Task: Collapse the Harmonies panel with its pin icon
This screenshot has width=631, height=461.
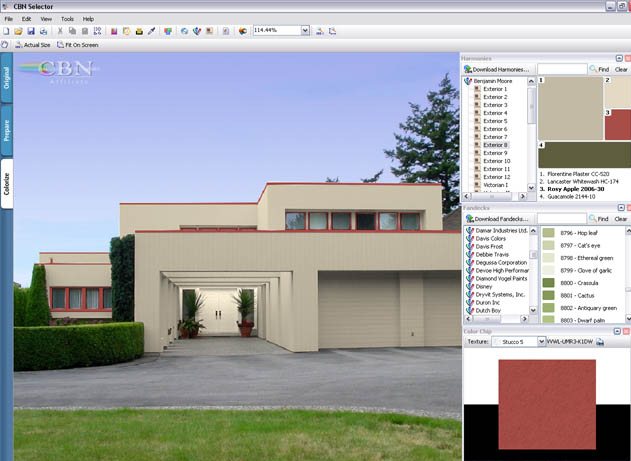Action: pos(619,58)
